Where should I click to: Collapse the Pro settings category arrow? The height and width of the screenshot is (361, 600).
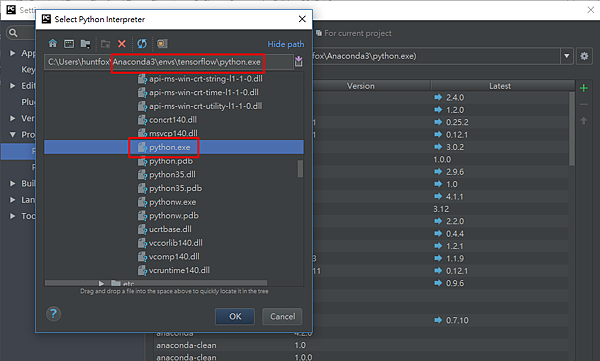coord(13,135)
